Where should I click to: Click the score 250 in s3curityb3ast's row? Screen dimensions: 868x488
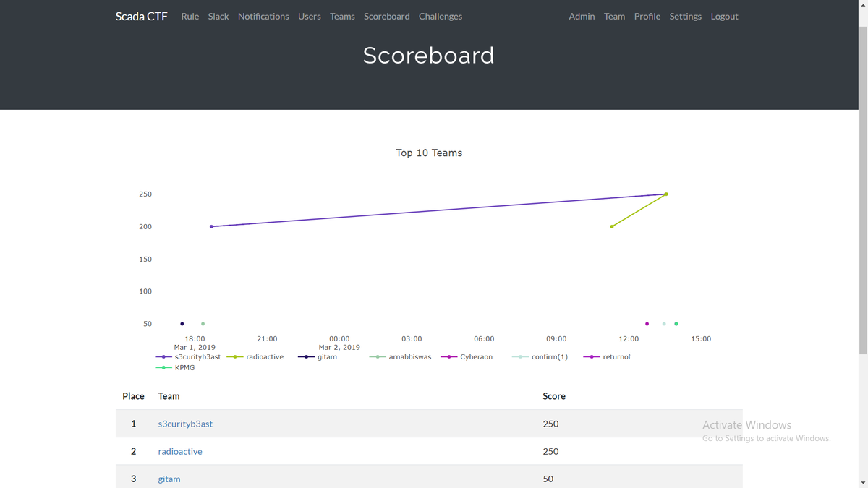[550, 424]
